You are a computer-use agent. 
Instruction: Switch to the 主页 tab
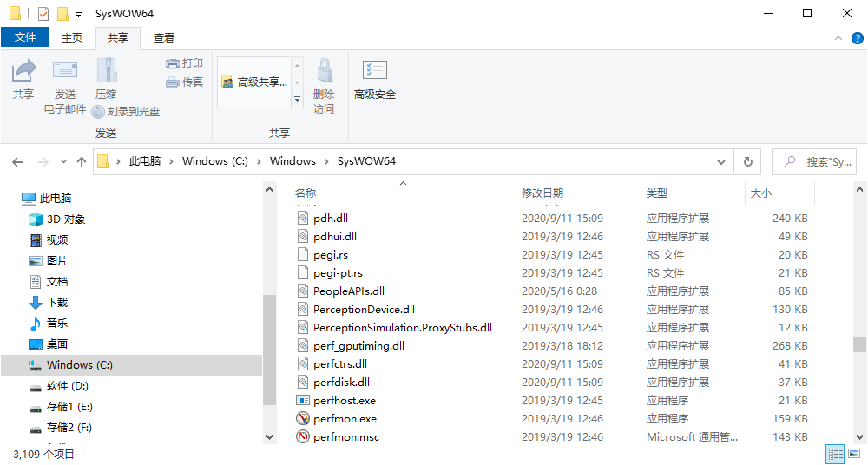coord(72,37)
